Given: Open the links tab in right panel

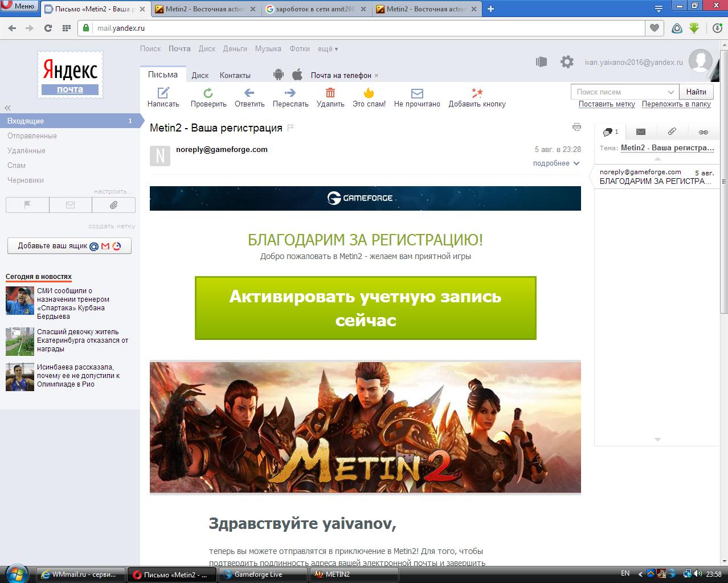Looking at the screenshot, I should pos(704,132).
